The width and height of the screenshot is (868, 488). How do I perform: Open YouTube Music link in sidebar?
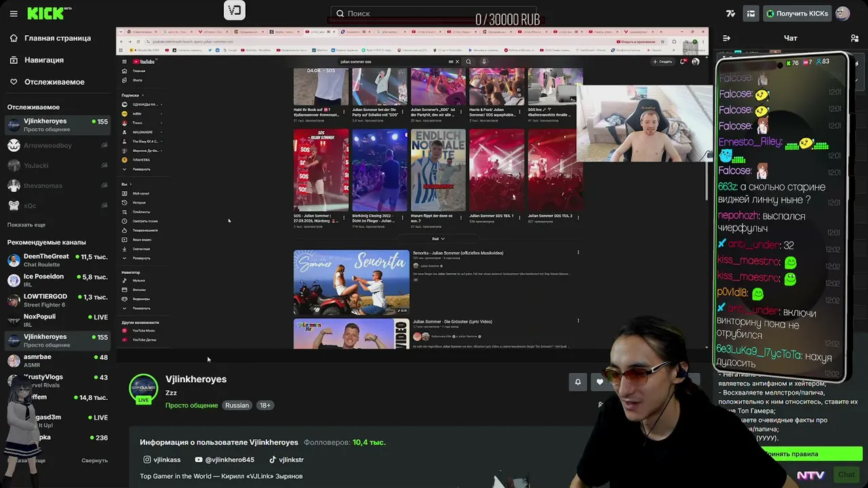tap(143, 331)
